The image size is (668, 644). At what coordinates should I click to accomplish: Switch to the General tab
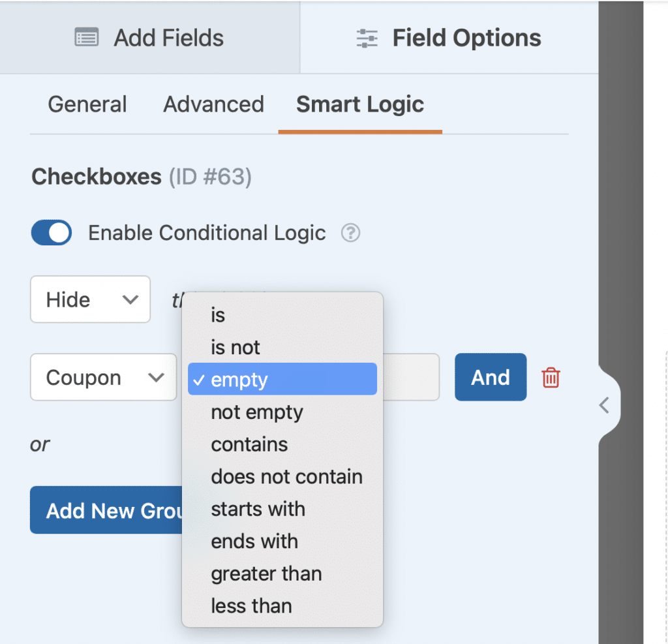coord(87,104)
